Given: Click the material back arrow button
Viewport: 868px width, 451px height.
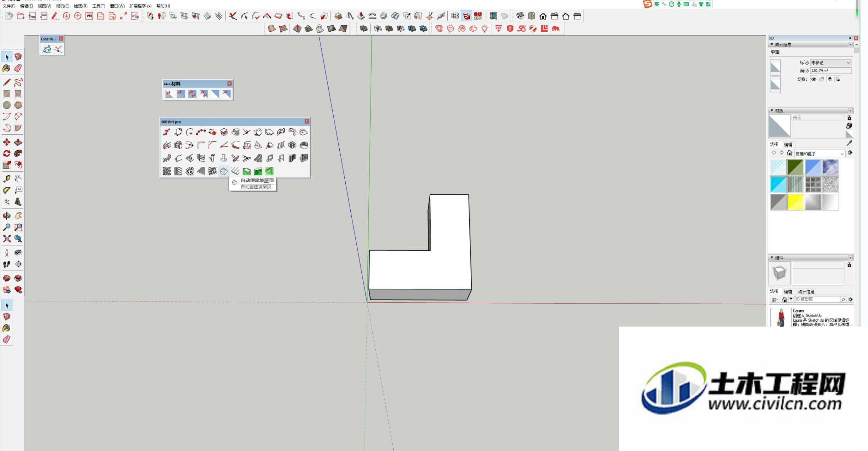Looking at the screenshot, I should click(773, 153).
